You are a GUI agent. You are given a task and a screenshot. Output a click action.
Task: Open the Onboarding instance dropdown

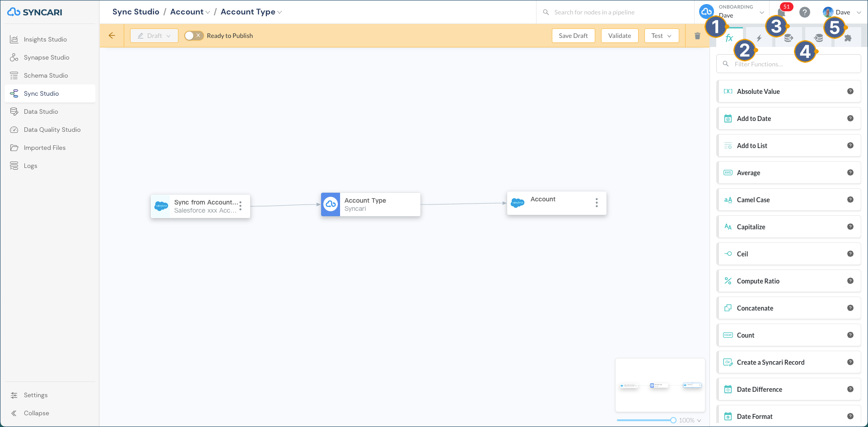(x=732, y=12)
